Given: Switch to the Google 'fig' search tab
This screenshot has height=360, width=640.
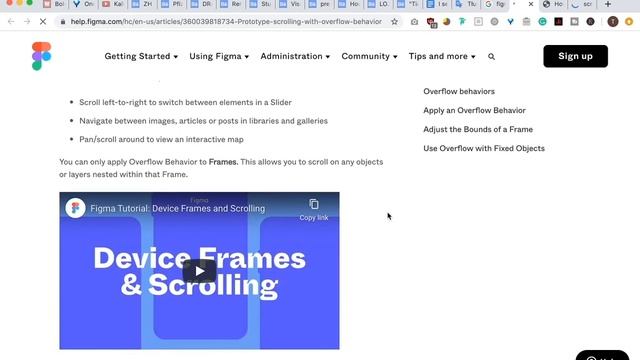Looking at the screenshot, I should tap(495, 4).
